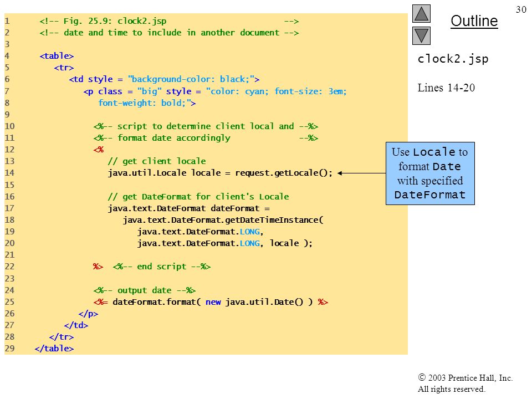Click the DateFormat.LONG line 19
Viewport: 532px width, 399px height.
point(201,232)
